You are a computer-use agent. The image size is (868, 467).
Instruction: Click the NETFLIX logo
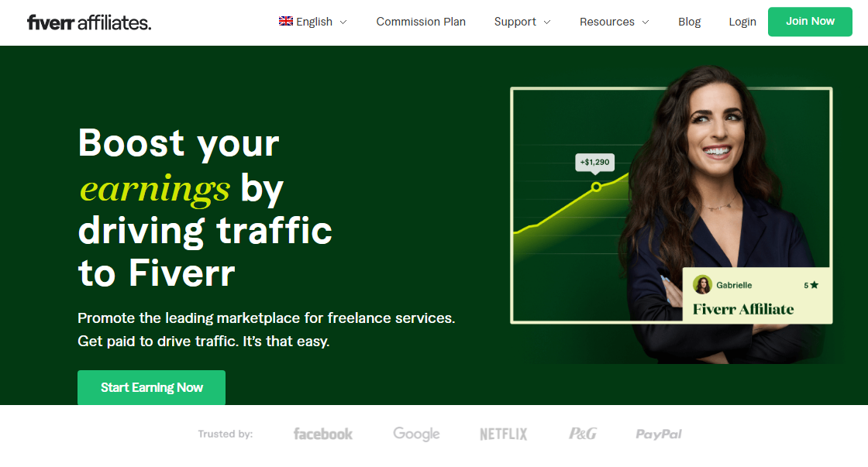tap(503, 434)
